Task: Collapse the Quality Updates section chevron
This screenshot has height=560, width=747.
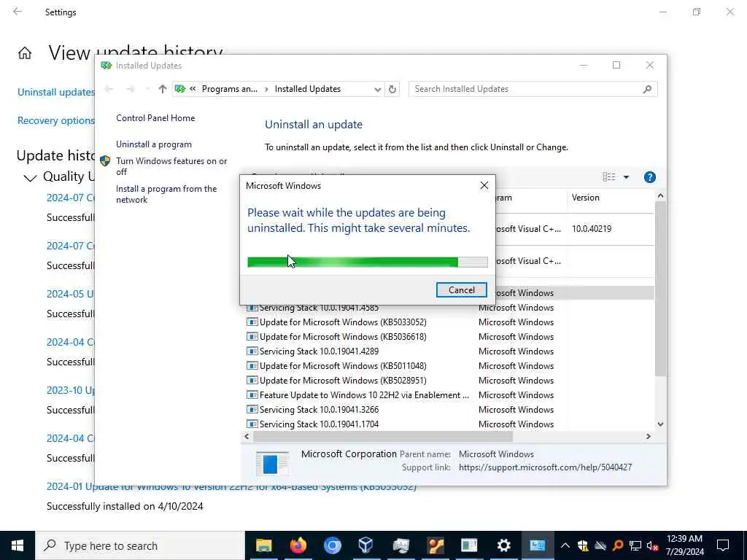Action: 30,178
